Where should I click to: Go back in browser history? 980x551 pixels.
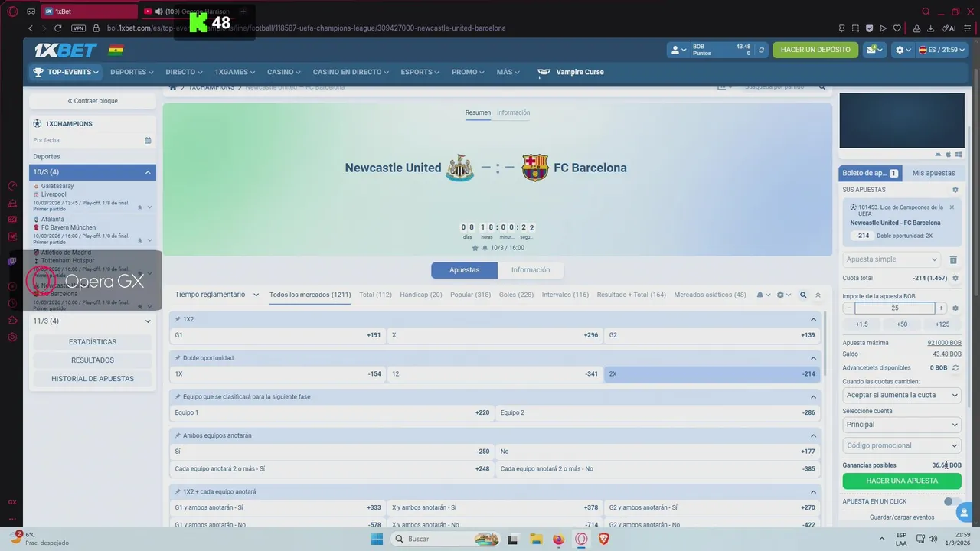tap(31, 28)
